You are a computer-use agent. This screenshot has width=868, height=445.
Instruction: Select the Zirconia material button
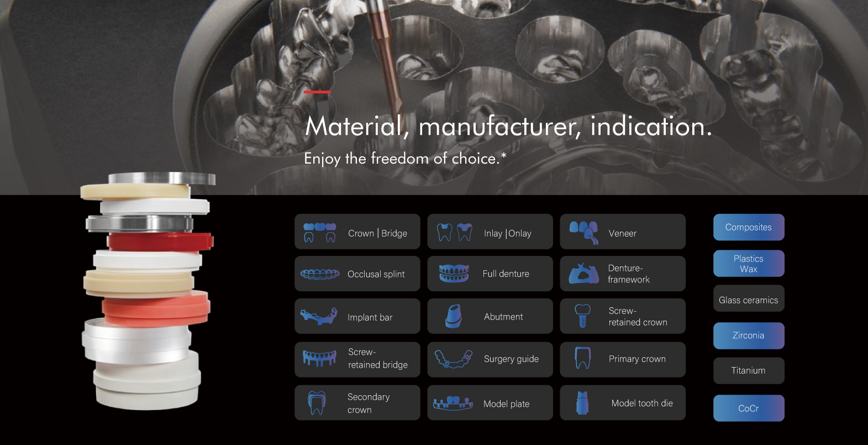click(748, 336)
